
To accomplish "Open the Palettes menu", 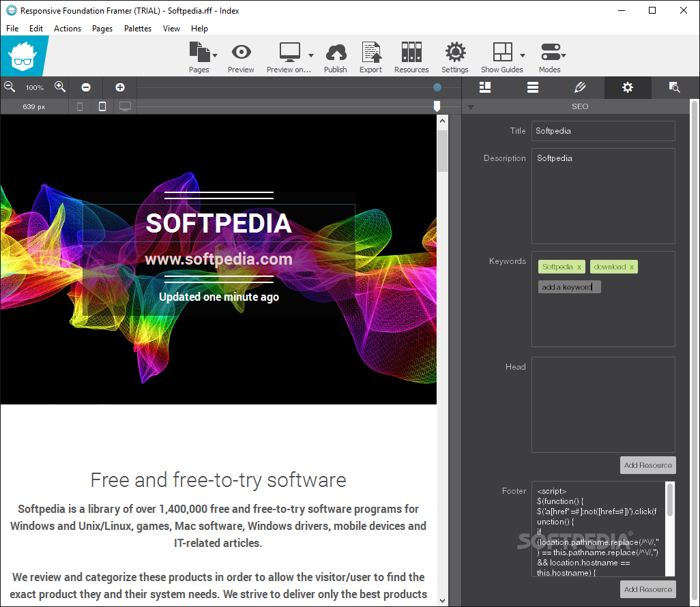I will coord(138,29).
